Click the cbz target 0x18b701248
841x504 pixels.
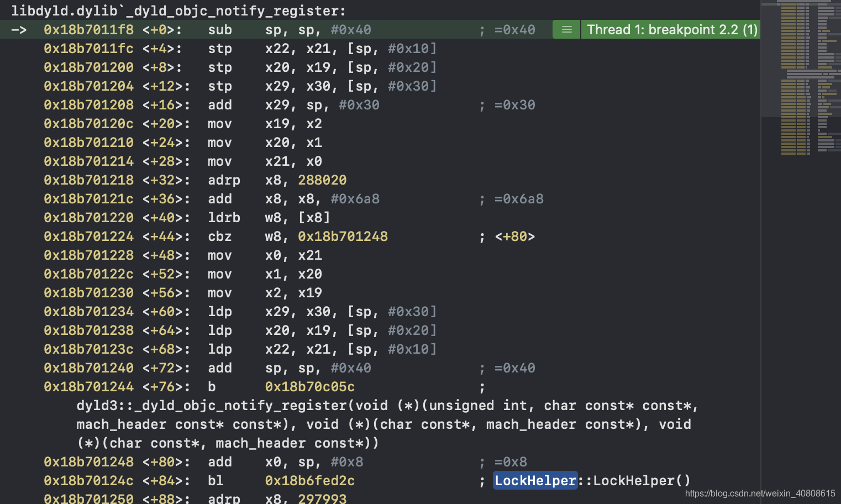(x=343, y=237)
